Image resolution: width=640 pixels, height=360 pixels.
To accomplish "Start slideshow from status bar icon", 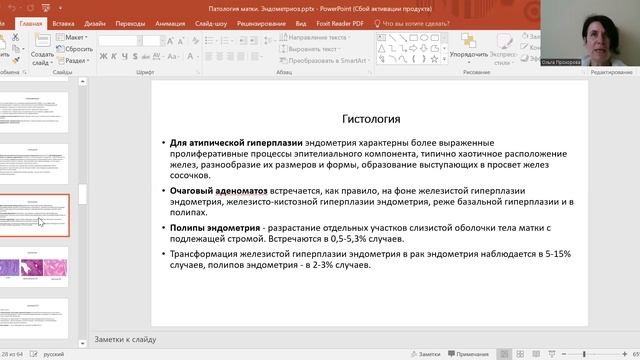I will click(552, 354).
